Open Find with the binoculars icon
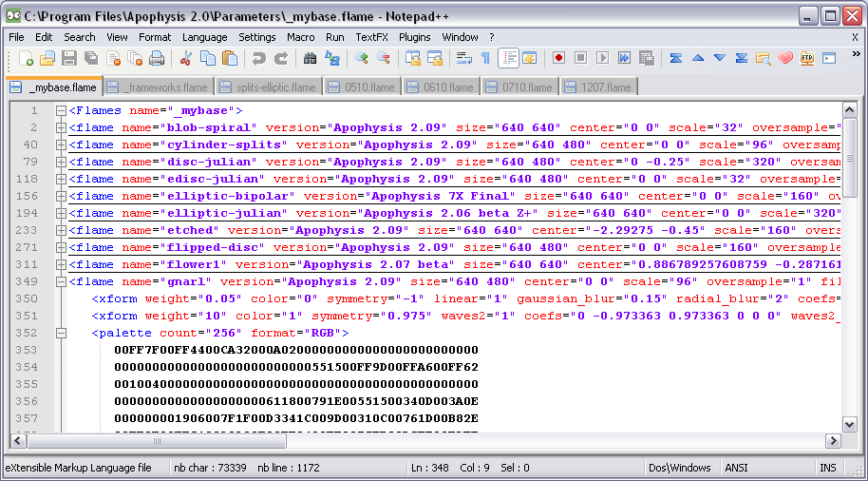868x481 pixels. click(310, 58)
